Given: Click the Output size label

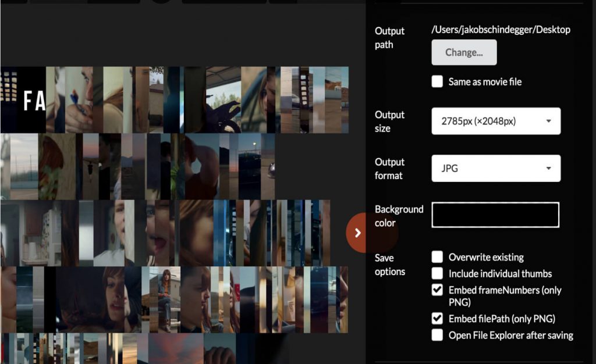Looking at the screenshot, I should (x=389, y=122).
